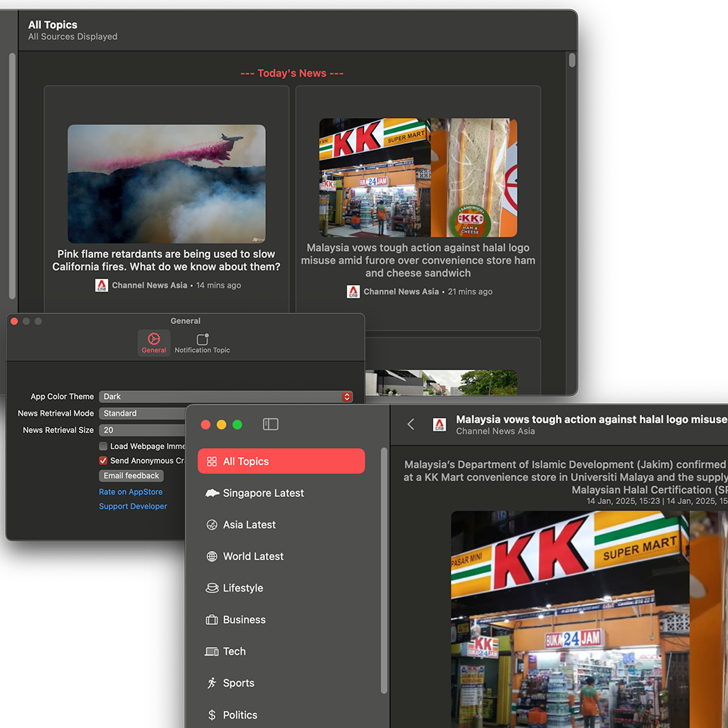Click the Today's News section header
Image resolution: width=728 pixels, height=728 pixels.
pyautogui.click(x=292, y=73)
